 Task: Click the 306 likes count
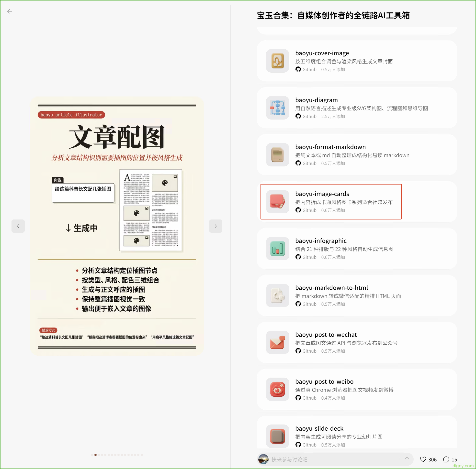tap(432, 460)
